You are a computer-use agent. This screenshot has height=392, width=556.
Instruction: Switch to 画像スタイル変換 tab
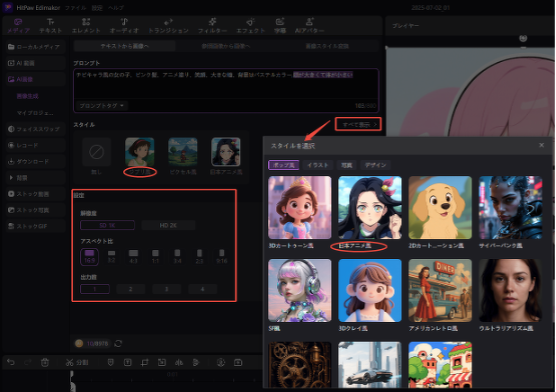(x=327, y=46)
